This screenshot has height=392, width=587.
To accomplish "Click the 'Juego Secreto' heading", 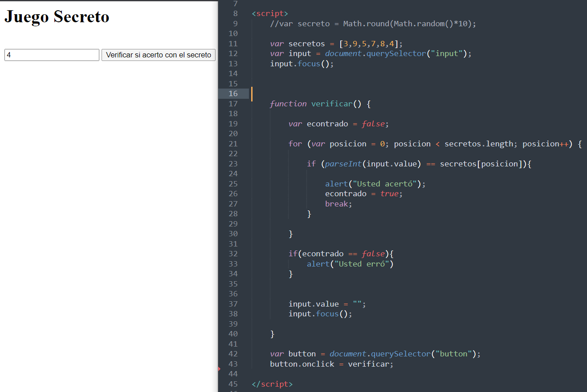I will click(x=57, y=16).
